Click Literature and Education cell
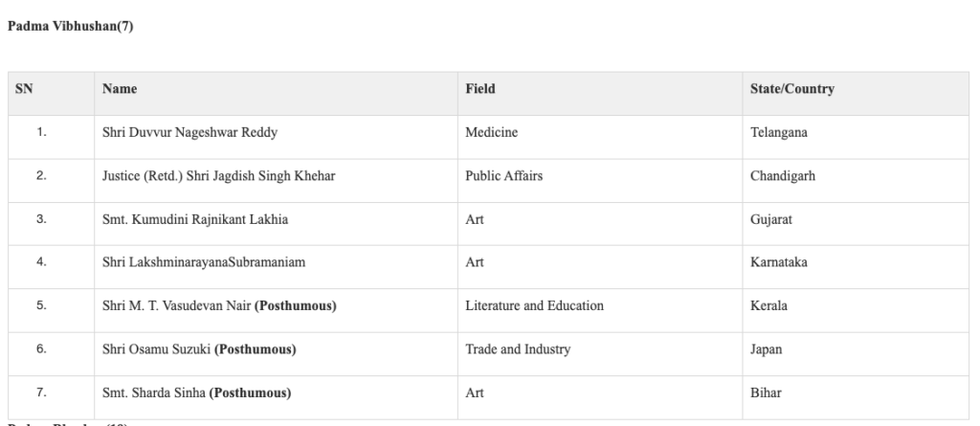This screenshot has height=426, width=980. pos(534,306)
